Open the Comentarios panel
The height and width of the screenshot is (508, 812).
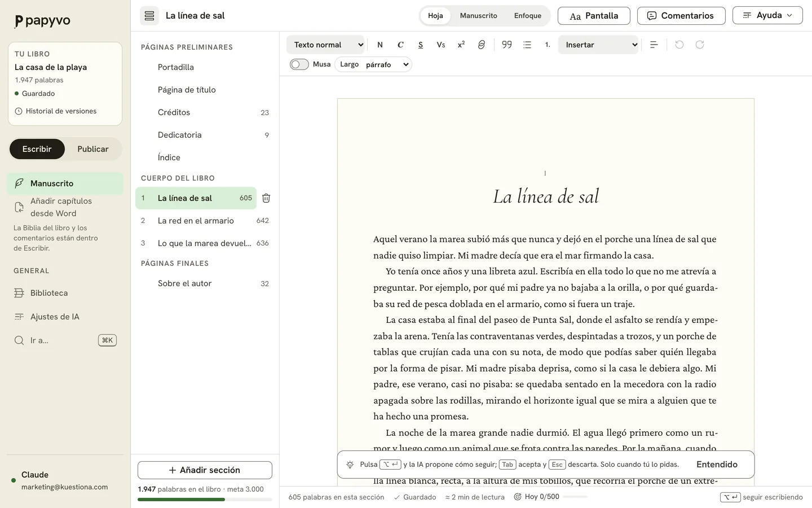pyautogui.click(x=681, y=16)
